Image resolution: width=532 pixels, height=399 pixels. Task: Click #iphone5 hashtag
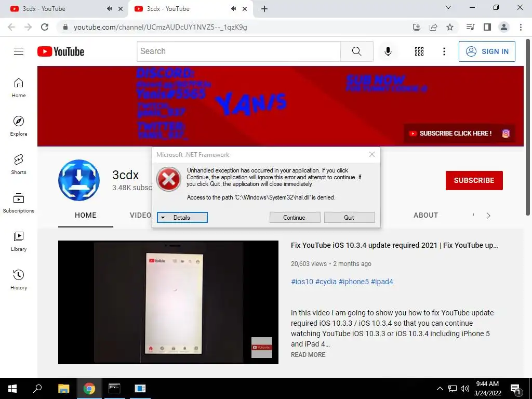[353, 282]
